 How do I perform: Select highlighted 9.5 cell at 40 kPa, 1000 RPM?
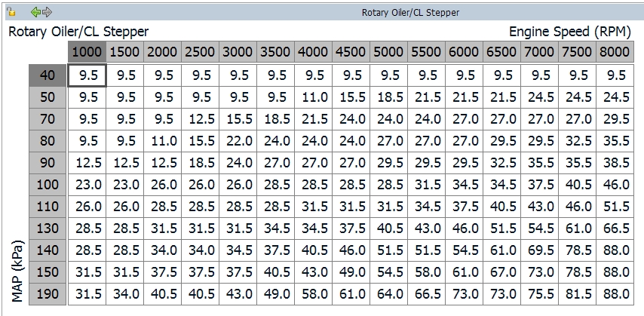point(87,75)
